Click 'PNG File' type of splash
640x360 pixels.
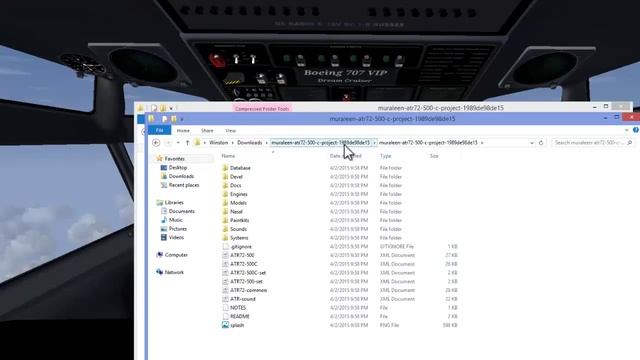point(389,325)
